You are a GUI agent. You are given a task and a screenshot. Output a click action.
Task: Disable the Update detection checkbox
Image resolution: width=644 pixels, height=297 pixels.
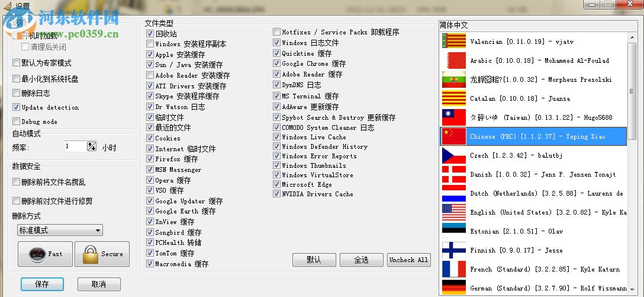[16, 107]
